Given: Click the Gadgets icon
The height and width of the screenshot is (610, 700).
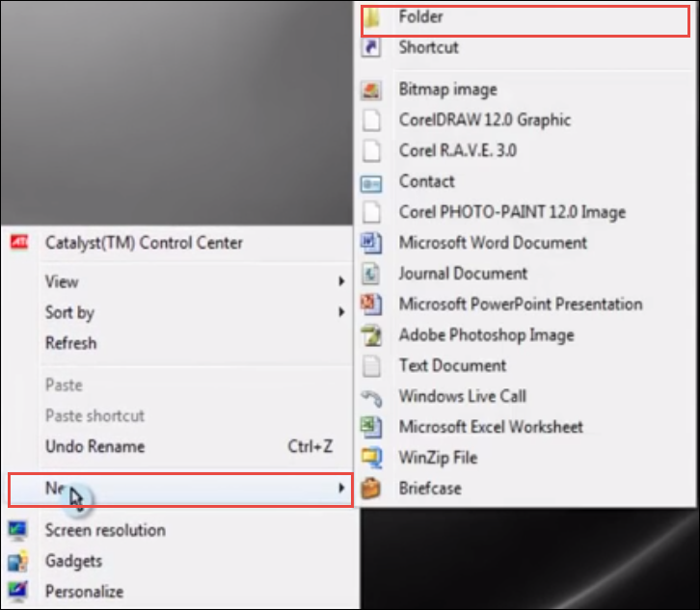Looking at the screenshot, I should pos(18,561).
